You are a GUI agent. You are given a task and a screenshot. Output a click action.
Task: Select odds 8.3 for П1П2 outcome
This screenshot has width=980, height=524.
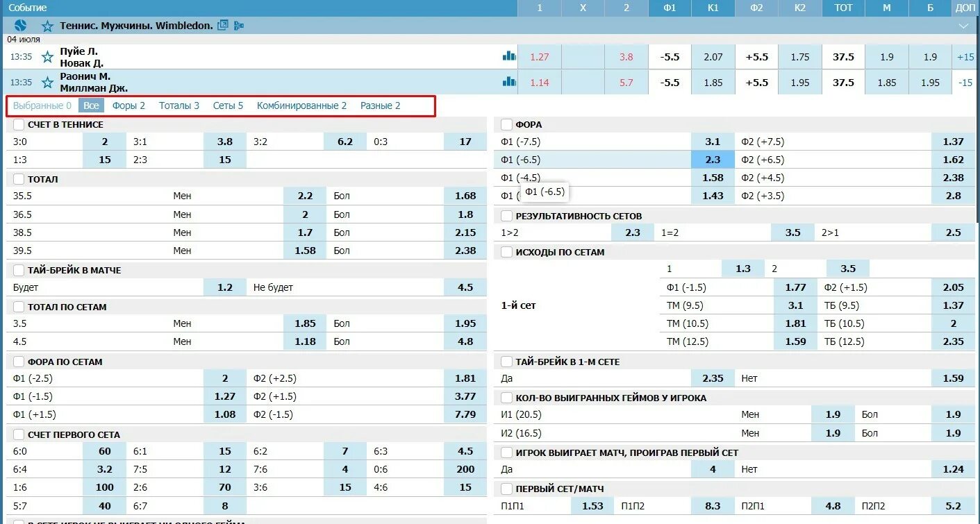713,506
